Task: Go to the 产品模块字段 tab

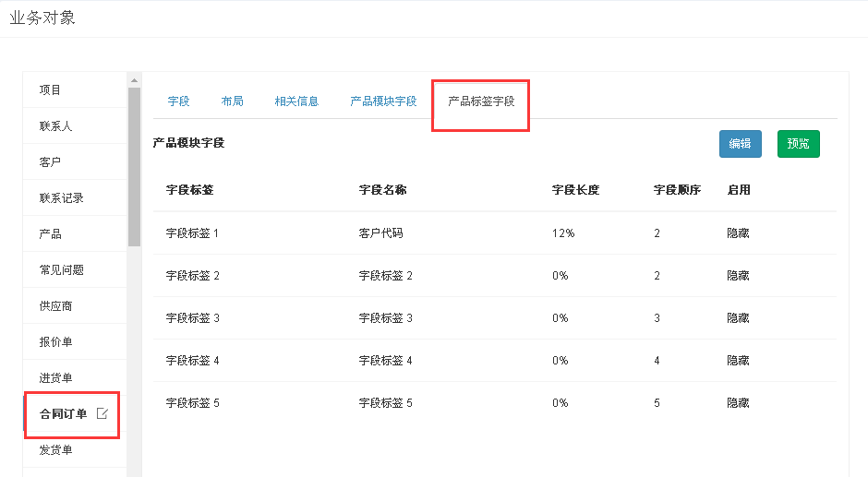Action: pyautogui.click(x=383, y=101)
